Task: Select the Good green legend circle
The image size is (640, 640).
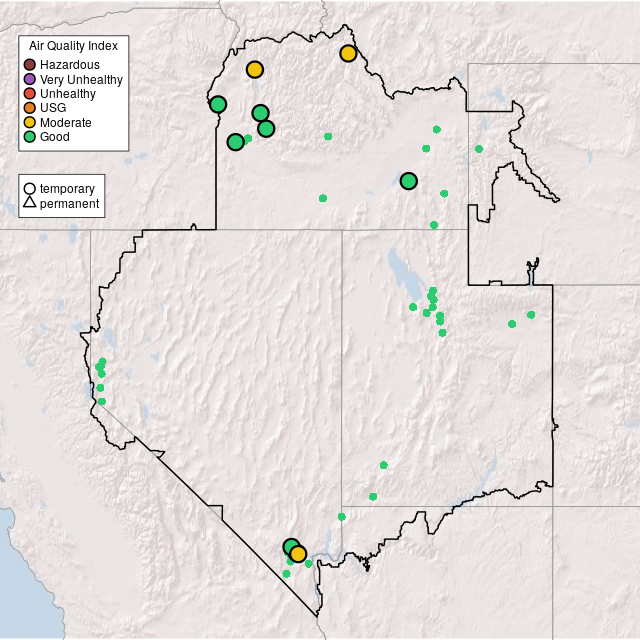Action: [x=30, y=136]
